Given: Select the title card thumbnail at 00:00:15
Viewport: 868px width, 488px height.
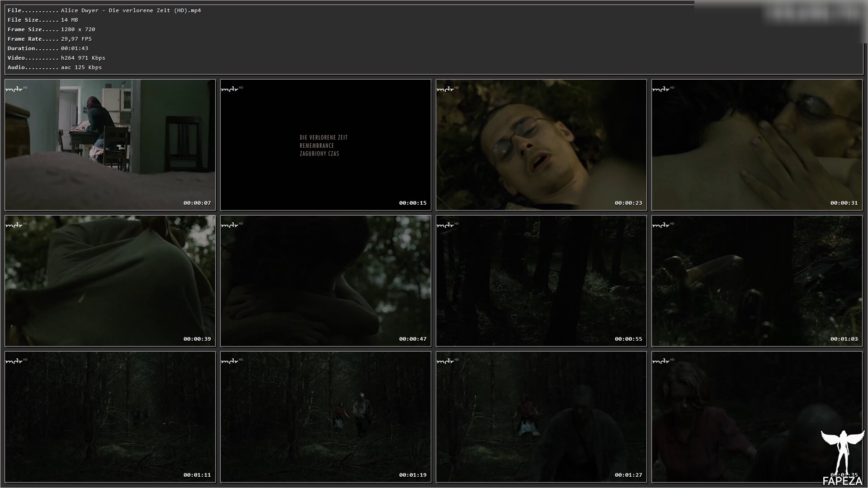Looking at the screenshot, I should pyautogui.click(x=325, y=145).
